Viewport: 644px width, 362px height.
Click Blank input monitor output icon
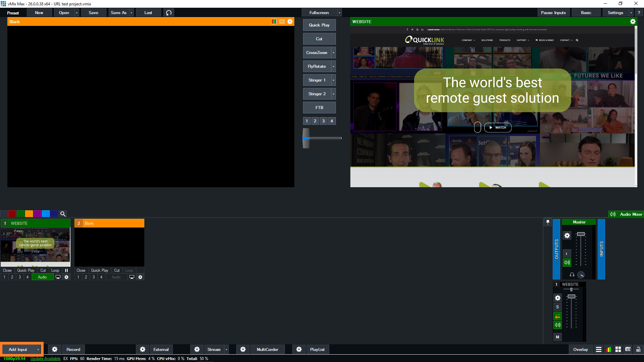point(132,277)
